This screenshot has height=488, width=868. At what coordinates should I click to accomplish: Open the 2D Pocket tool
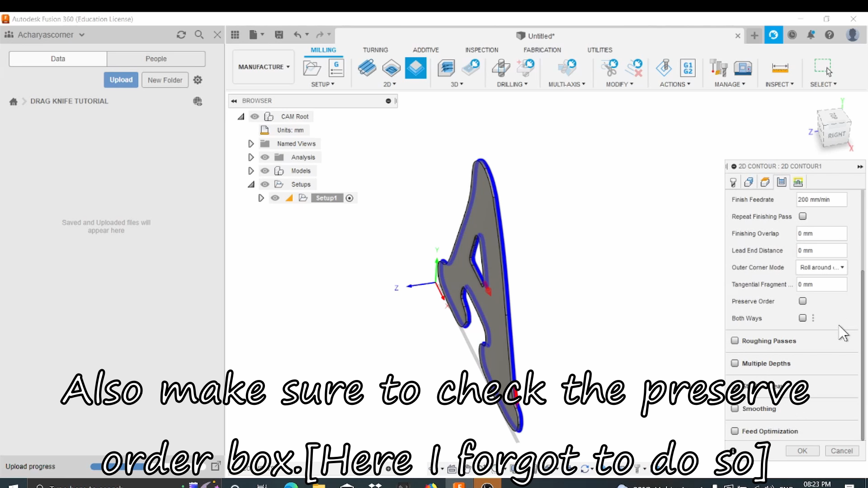click(x=391, y=68)
